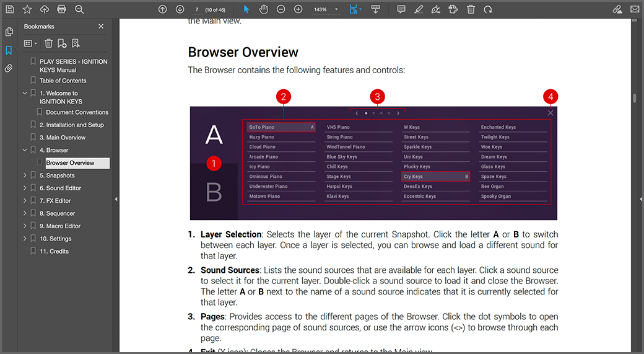Toggle the bookmarks side panel icon

pos(9,50)
